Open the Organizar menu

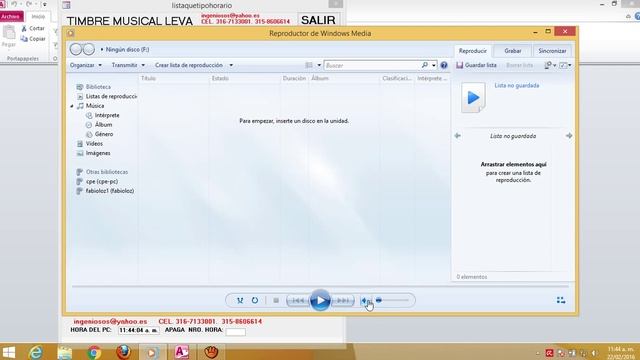click(x=86, y=65)
